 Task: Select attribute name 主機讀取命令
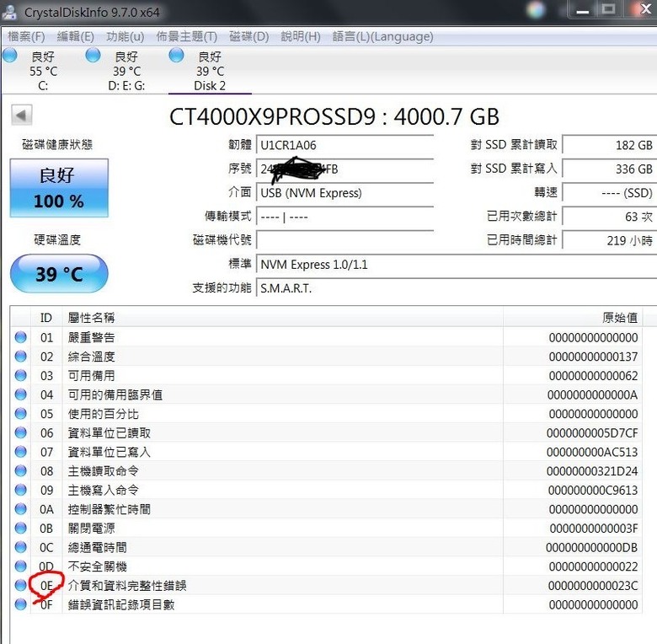[103, 471]
